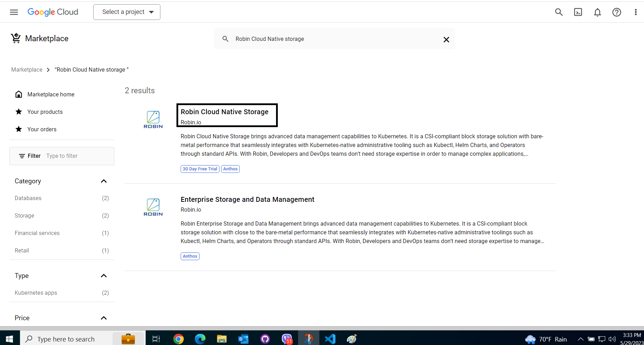Screen dimensions: 644x345
Task: Open Visual Studio Code from taskbar
Action: point(330,339)
